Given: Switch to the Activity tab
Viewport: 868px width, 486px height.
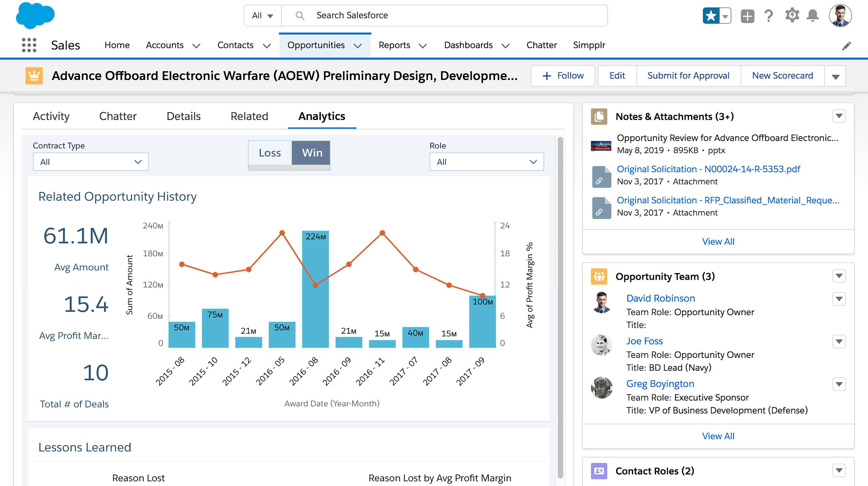Looking at the screenshot, I should pyautogui.click(x=51, y=116).
